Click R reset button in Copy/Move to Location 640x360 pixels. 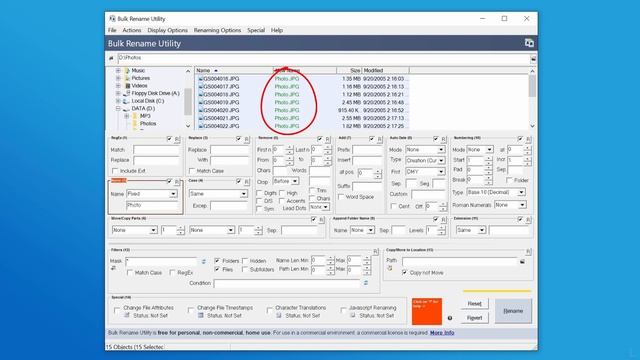tap(529, 252)
